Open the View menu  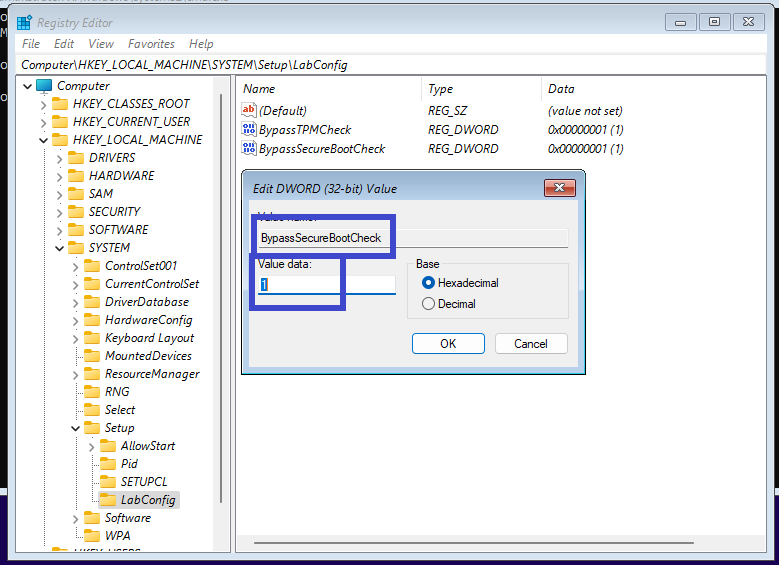pyautogui.click(x=101, y=44)
